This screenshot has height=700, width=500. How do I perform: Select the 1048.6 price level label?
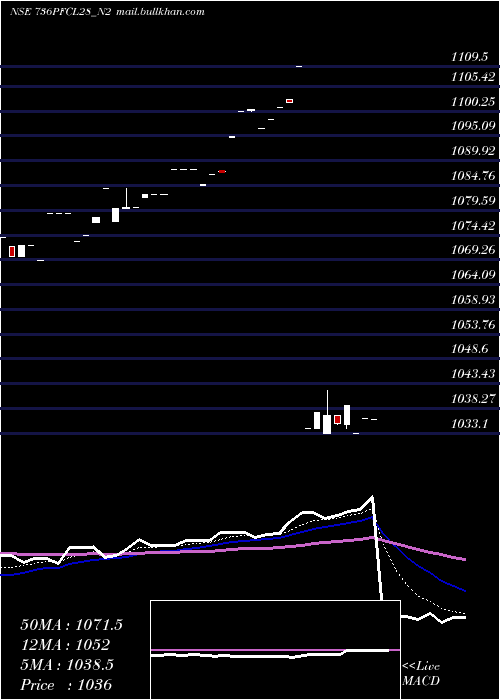click(469, 348)
